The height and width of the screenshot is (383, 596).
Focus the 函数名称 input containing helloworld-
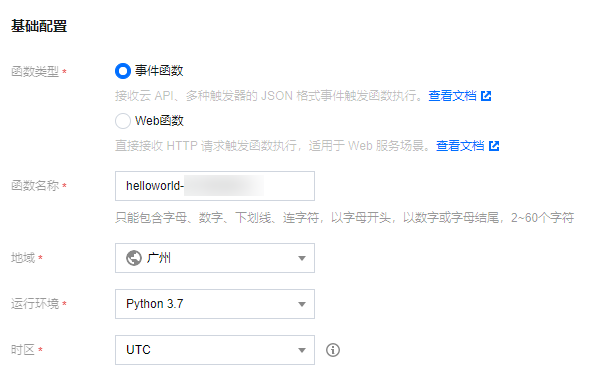coord(215,186)
